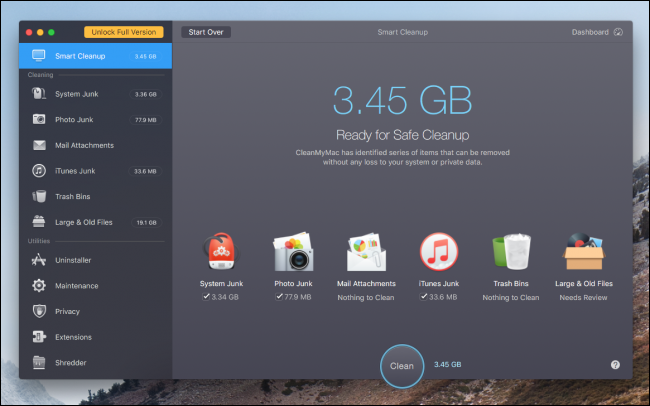Select the Smart Cleanup monitor icon in sidebar
The height and width of the screenshot is (406, 650).
coord(39,56)
